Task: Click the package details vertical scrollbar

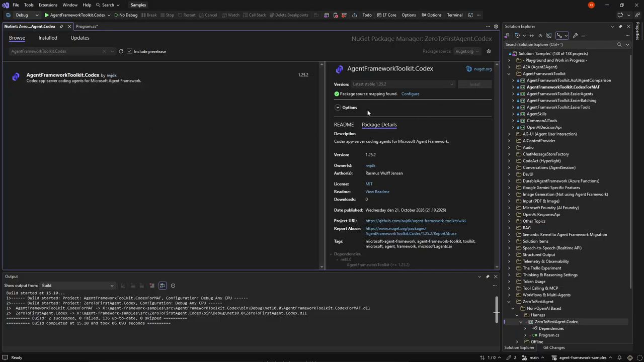Action: click(497, 165)
